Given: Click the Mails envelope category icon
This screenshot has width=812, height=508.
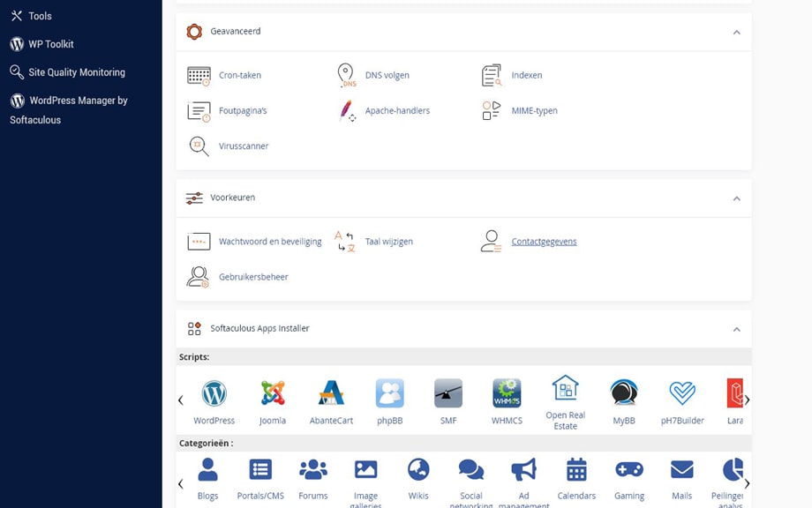Looking at the screenshot, I should [x=682, y=470].
